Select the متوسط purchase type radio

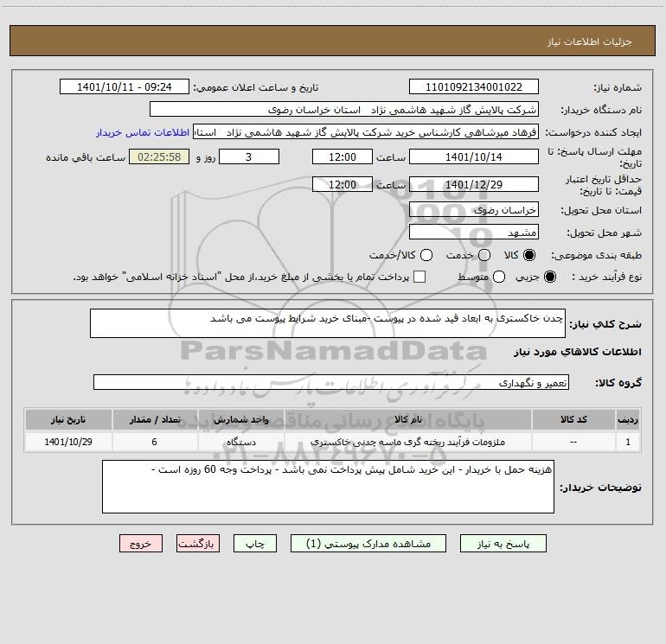(499, 277)
